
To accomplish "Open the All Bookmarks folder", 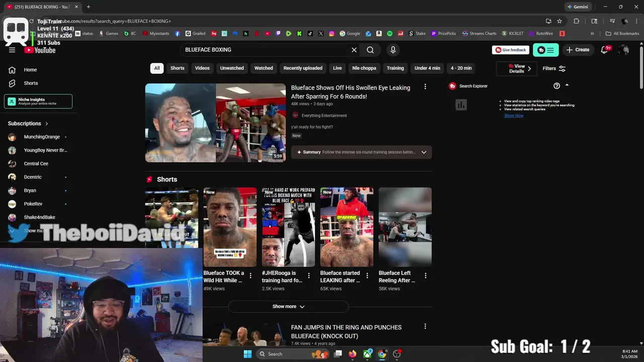I will pyautogui.click(x=622, y=34).
